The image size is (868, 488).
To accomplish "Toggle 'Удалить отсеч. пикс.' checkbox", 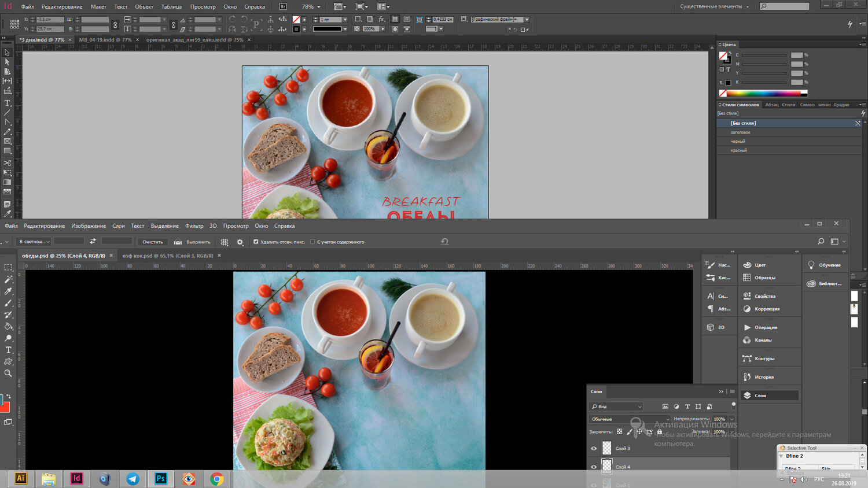I will pos(256,242).
